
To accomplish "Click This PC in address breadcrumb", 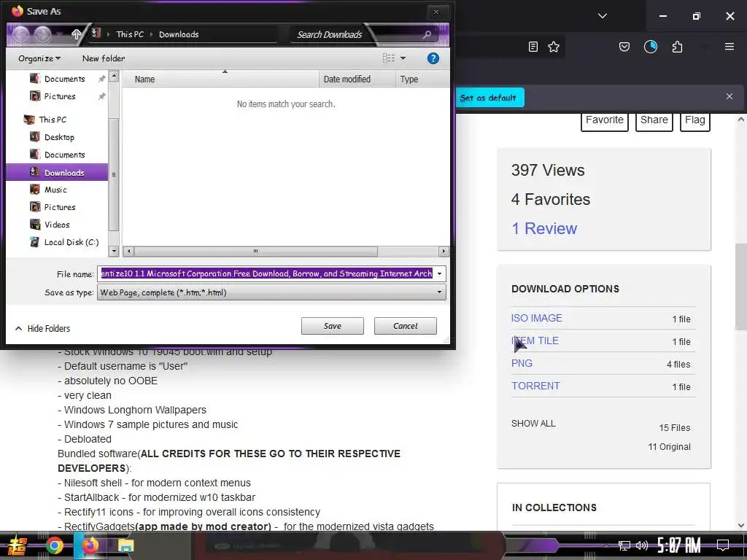I will 130,34.
